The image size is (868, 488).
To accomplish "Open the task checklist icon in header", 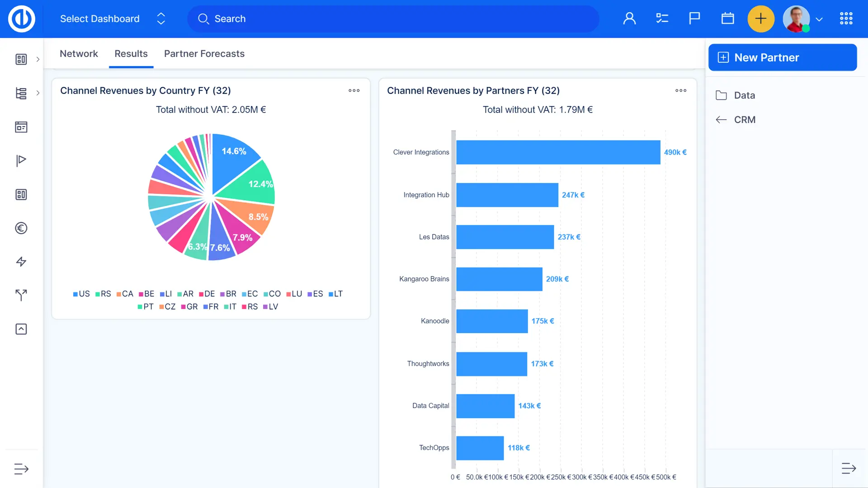I will tap(662, 19).
